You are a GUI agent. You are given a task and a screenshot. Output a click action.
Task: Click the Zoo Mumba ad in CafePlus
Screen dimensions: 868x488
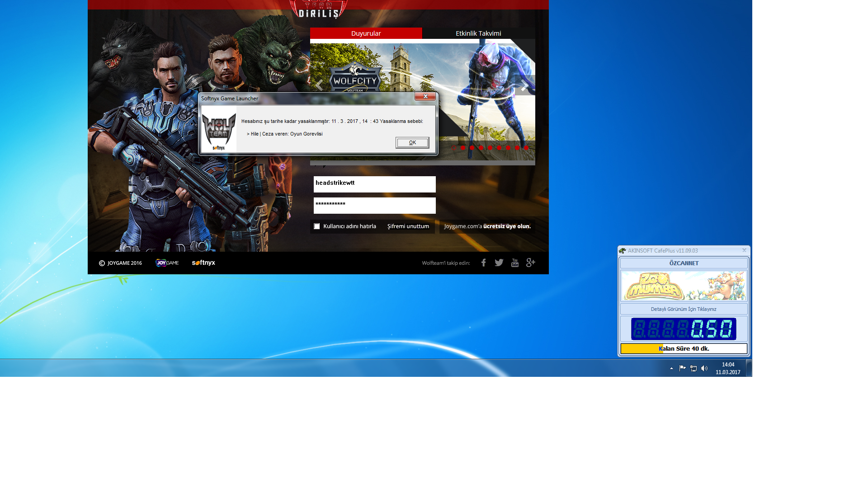(684, 286)
